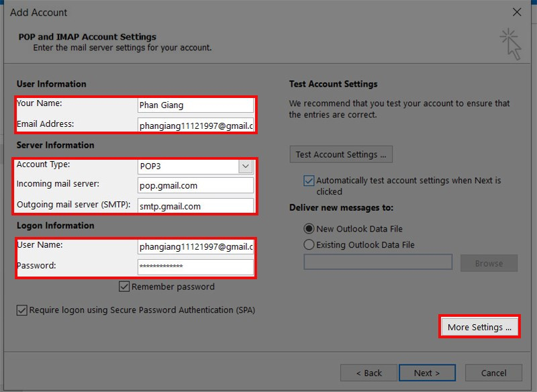Disable Require logon using Secure Password Authentication
The image size is (537, 392).
21,309
